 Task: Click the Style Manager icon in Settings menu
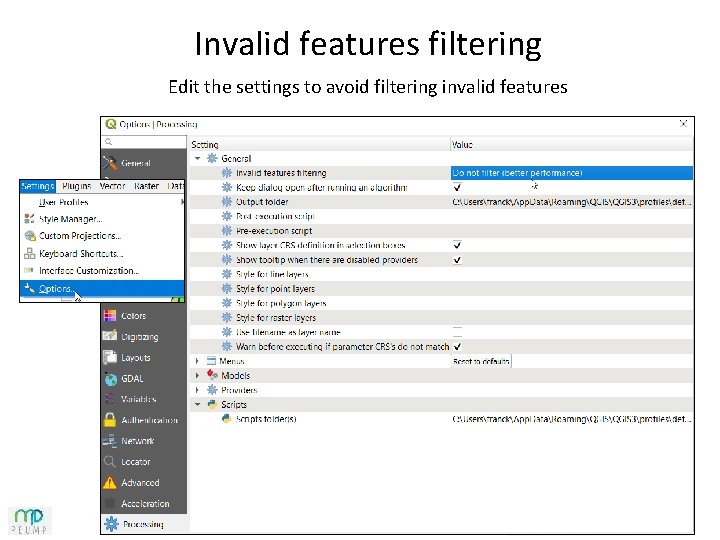point(29,219)
